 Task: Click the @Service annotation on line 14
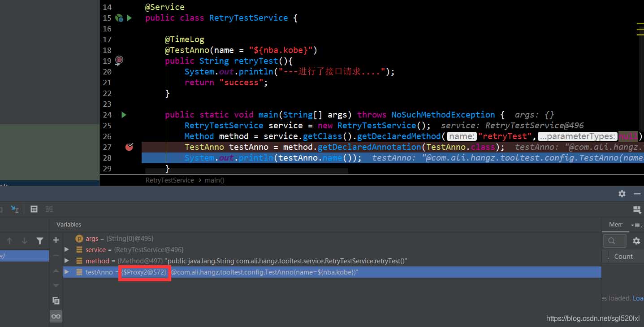point(164,7)
